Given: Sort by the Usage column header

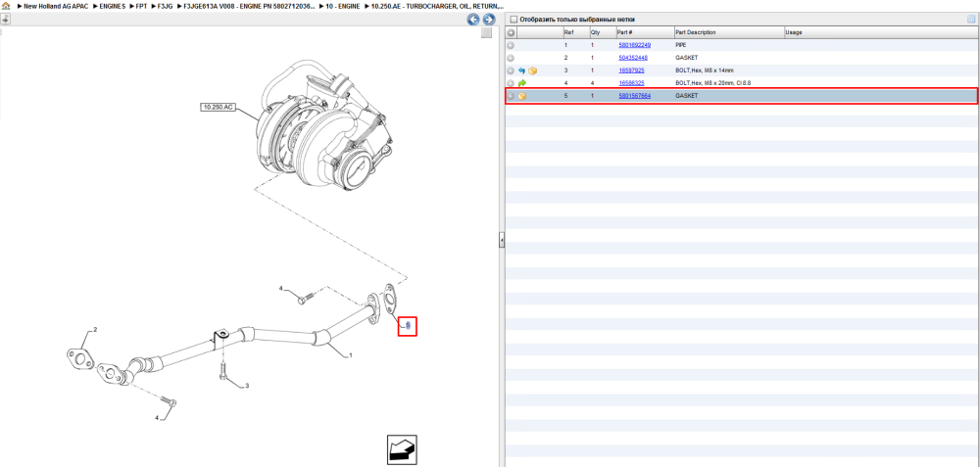Looking at the screenshot, I should click(881, 32).
